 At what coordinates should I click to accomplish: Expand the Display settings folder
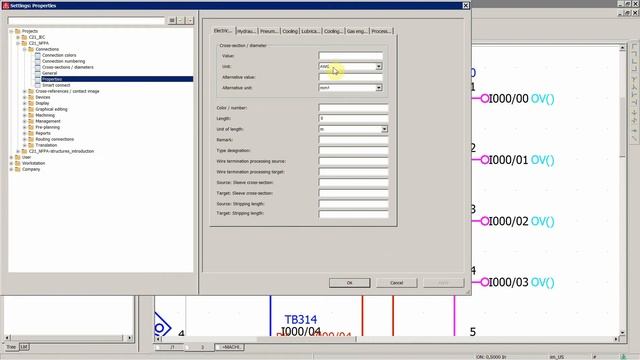(x=24, y=103)
